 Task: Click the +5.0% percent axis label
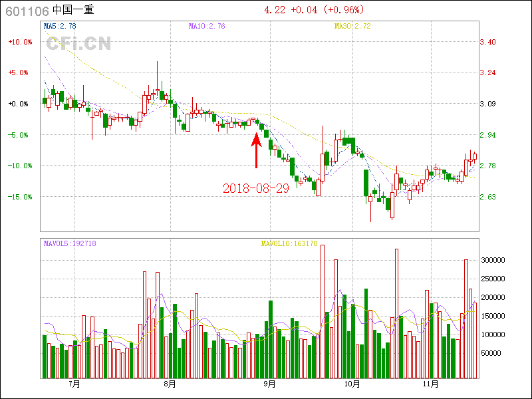tap(19, 72)
